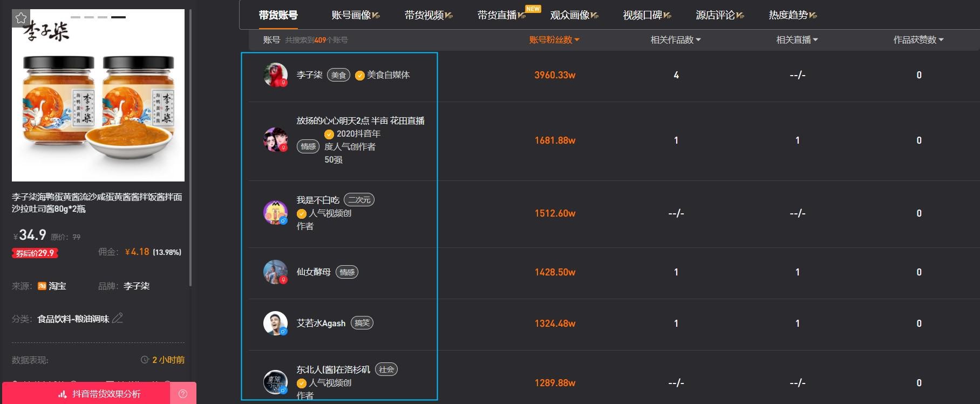Open 李子柒 account avatar
Image resolution: width=980 pixels, height=404 pixels.
[275, 75]
